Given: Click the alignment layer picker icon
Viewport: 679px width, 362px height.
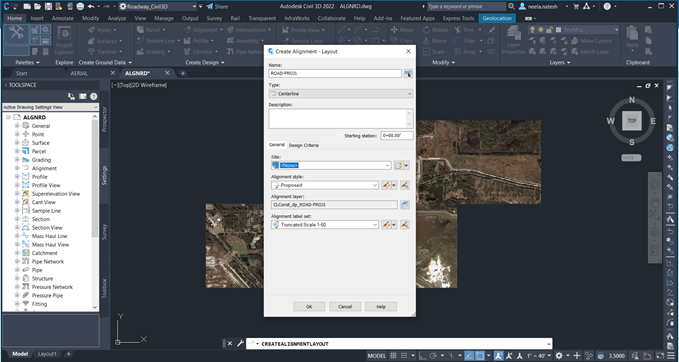Looking at the screenshot, I should tap(405, 205).
